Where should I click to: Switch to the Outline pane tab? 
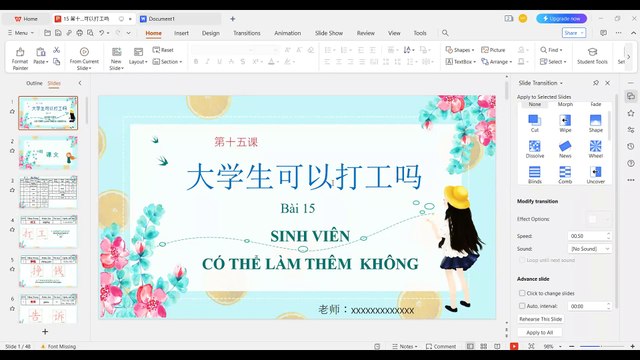(x=34, y=83)
